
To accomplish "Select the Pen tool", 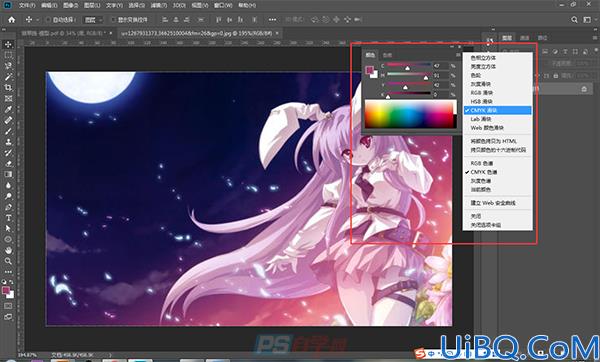I will 8,207.
